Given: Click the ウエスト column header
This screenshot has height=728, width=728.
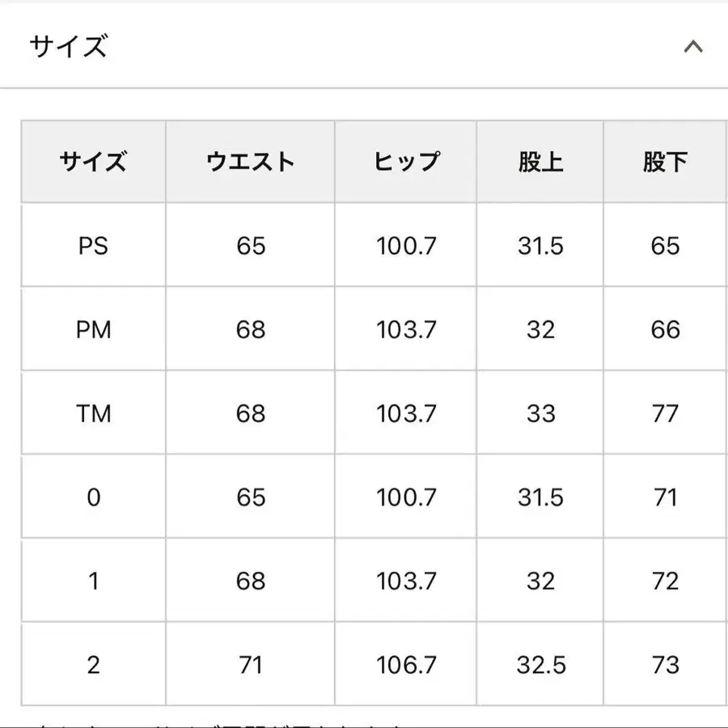Looking at the screenshot, I should pyautogui.click(x=249, y=161).
